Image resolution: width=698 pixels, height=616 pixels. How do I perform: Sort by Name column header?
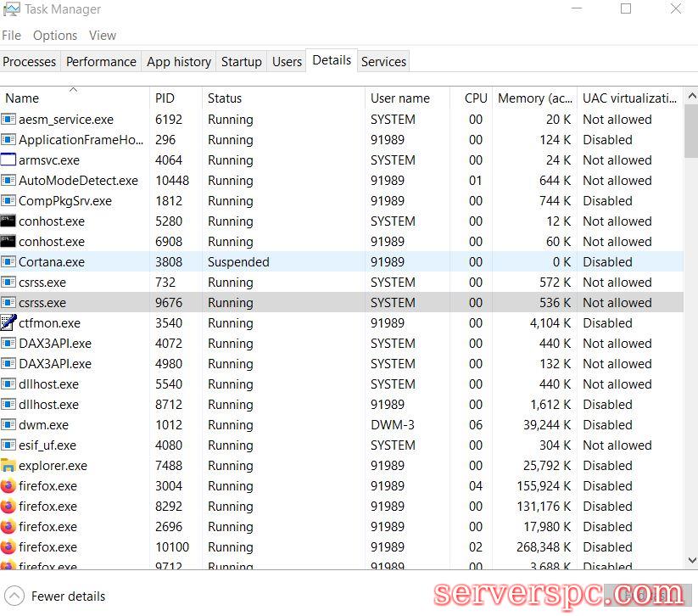pyautogui.click(x=22, y=98)
